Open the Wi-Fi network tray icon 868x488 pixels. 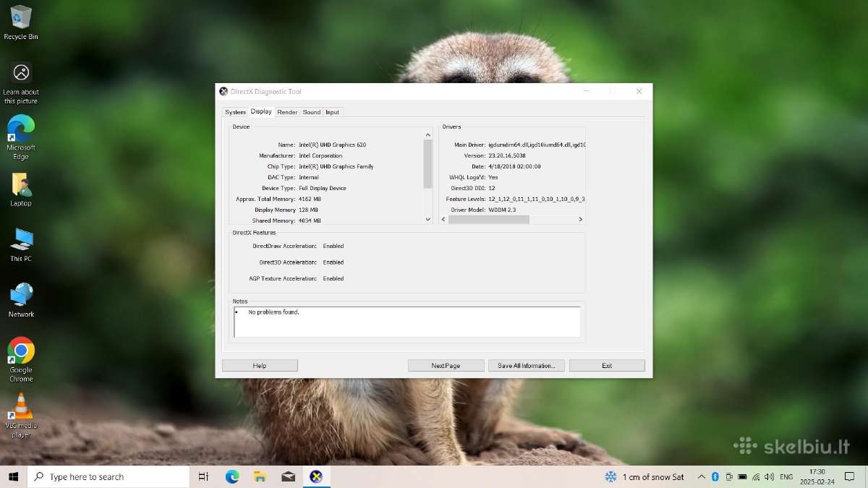point(756,477)
